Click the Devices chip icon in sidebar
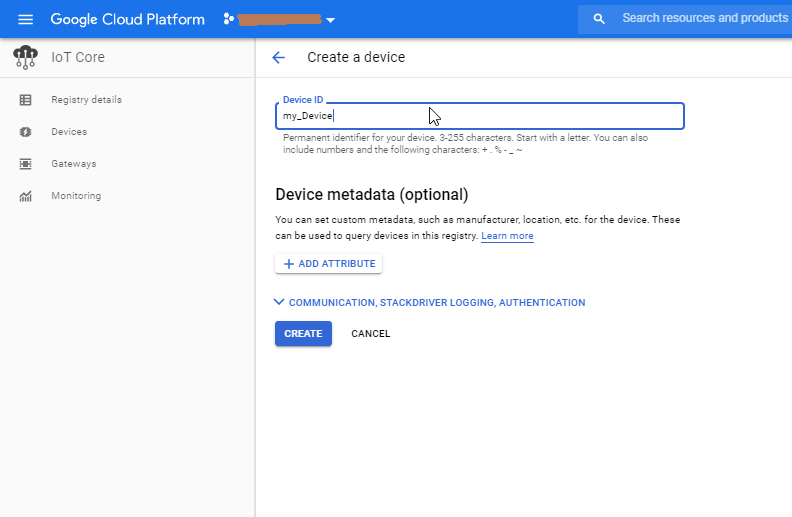The height and width of the screenshot is (517, 792). (x=26, y=132)
